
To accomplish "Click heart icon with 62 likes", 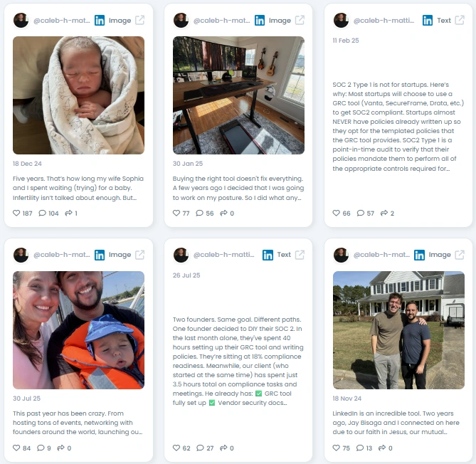I will [x=176, y=448].
